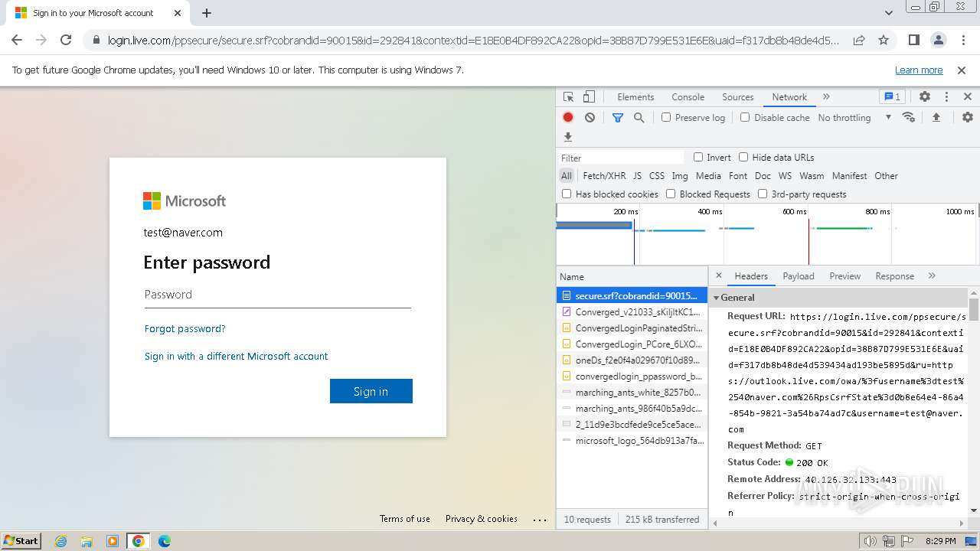Click the network Filter text box
This screenshot has height=551, width=980.
[622, 158]
